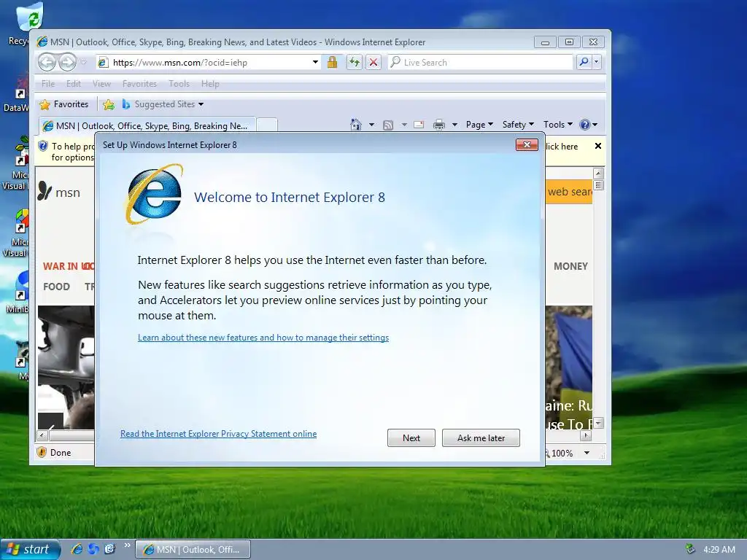Open the search provider dropdown arrow
Image resolution: width=747 pixels, height=560 pixels.
click(596, 62)
